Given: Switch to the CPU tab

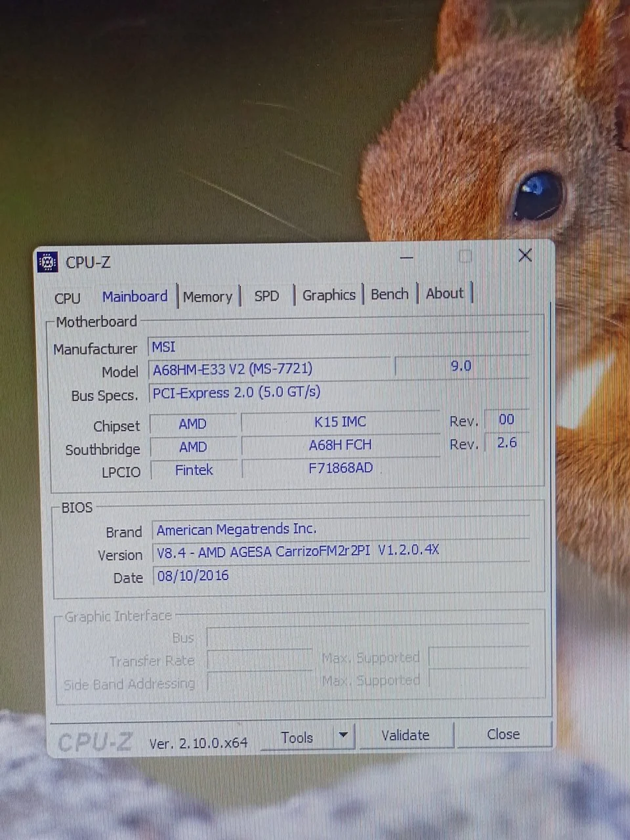Looking at the screenshot, I should point(67,298).
